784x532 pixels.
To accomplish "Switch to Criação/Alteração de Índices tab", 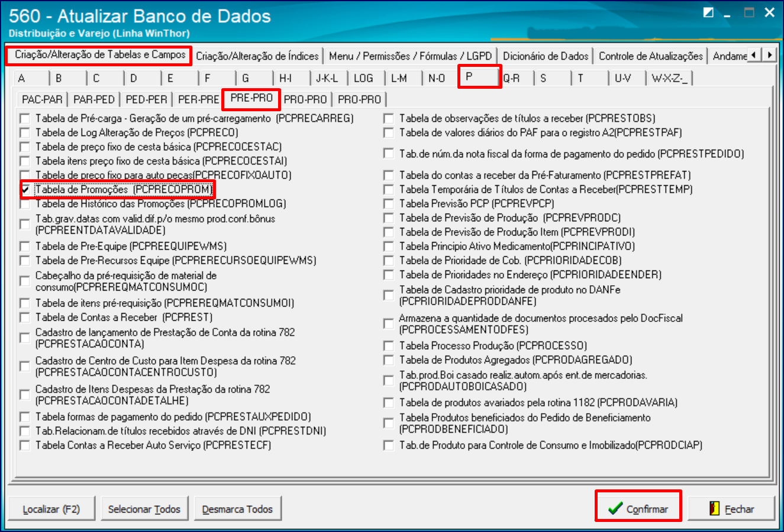I will [257, 55].
